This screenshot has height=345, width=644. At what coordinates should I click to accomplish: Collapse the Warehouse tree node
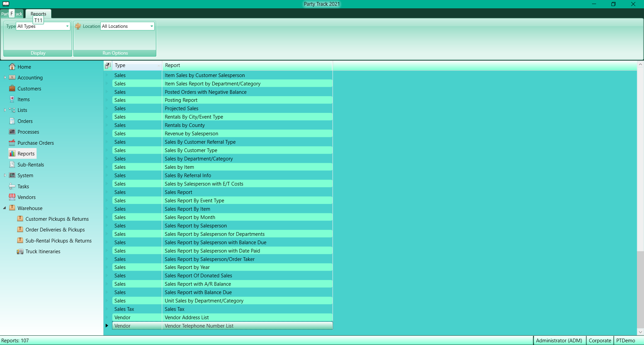4,208
